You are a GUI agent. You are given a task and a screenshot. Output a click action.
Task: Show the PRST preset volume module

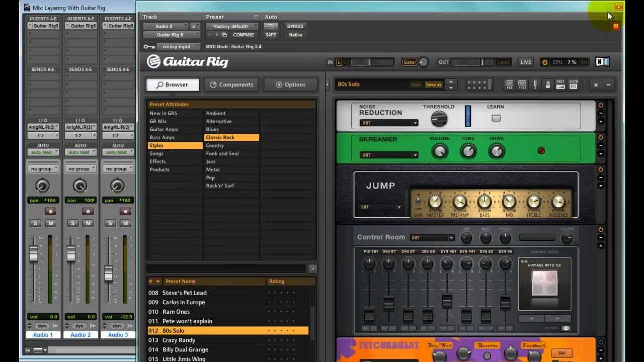(560, 84)
